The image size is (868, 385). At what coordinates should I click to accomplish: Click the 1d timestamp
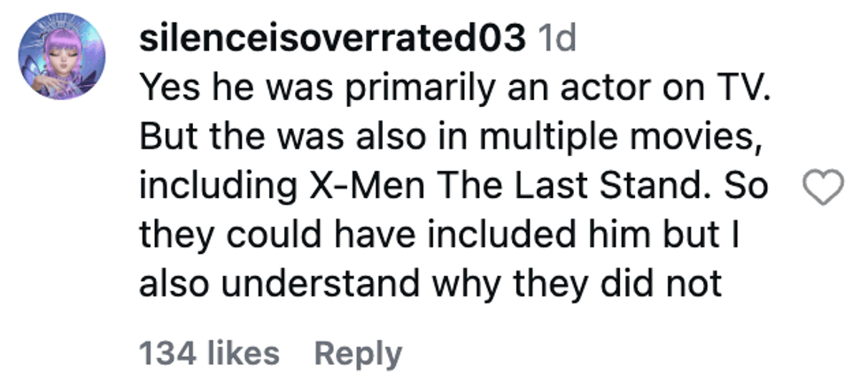tap(558, 41)
